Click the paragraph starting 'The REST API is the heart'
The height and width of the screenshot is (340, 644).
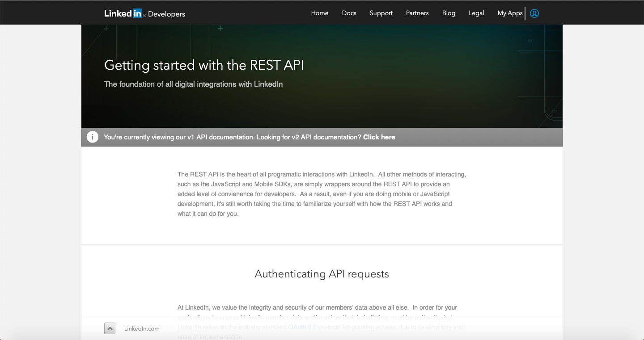(x=322, y=194)
